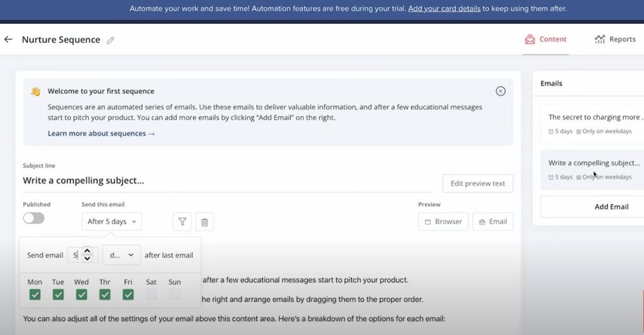Open the Add your card details link

[x=444, y=9]
